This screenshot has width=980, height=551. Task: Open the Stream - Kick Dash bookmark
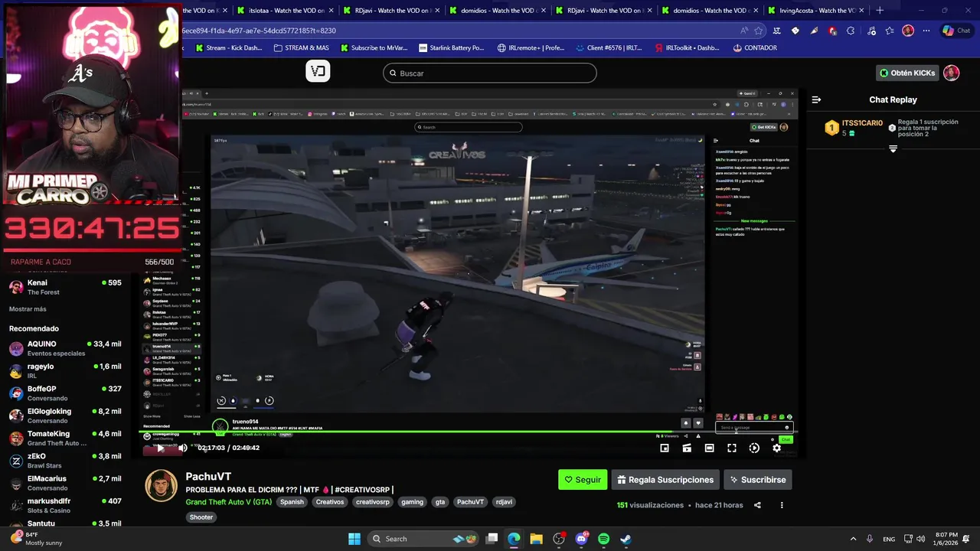tap(229, 47)
